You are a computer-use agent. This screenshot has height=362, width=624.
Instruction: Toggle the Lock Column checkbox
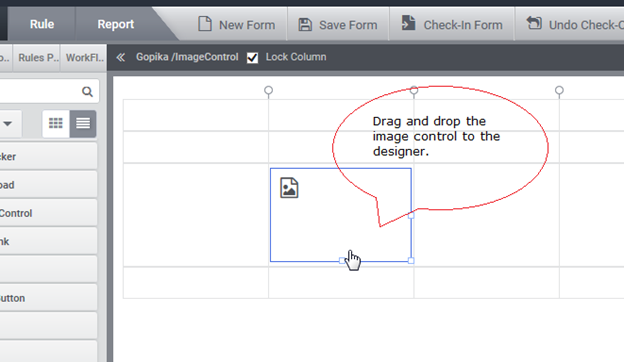252,58
